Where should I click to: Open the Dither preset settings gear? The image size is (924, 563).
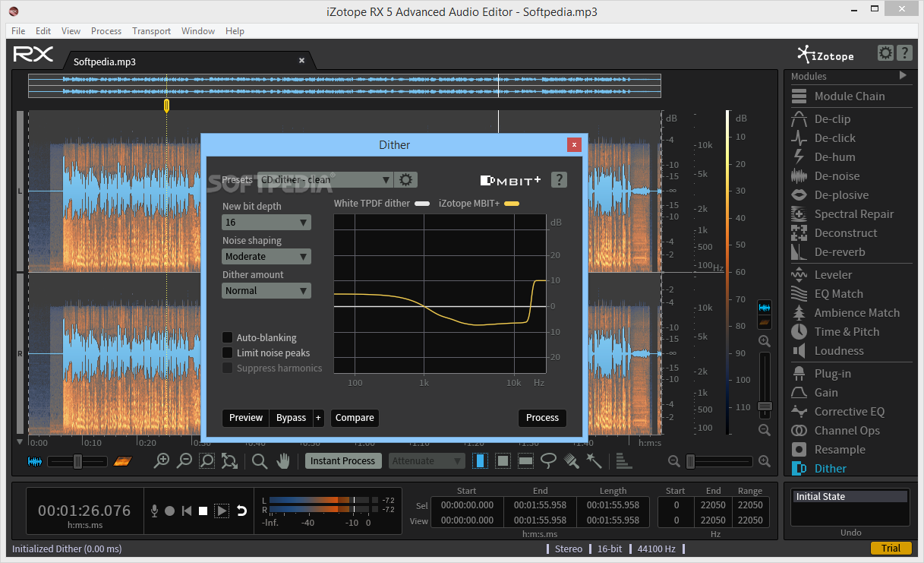pyautogui.click(x=406, y=180)
